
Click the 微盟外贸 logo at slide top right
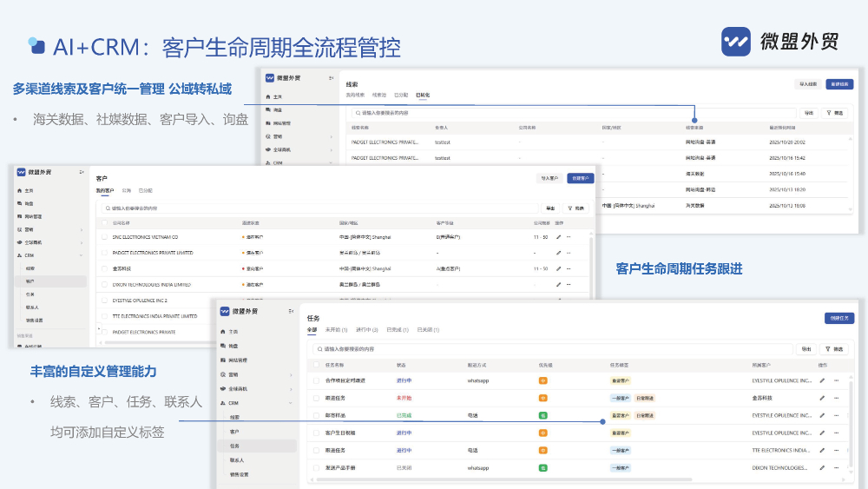click(780, 42)
